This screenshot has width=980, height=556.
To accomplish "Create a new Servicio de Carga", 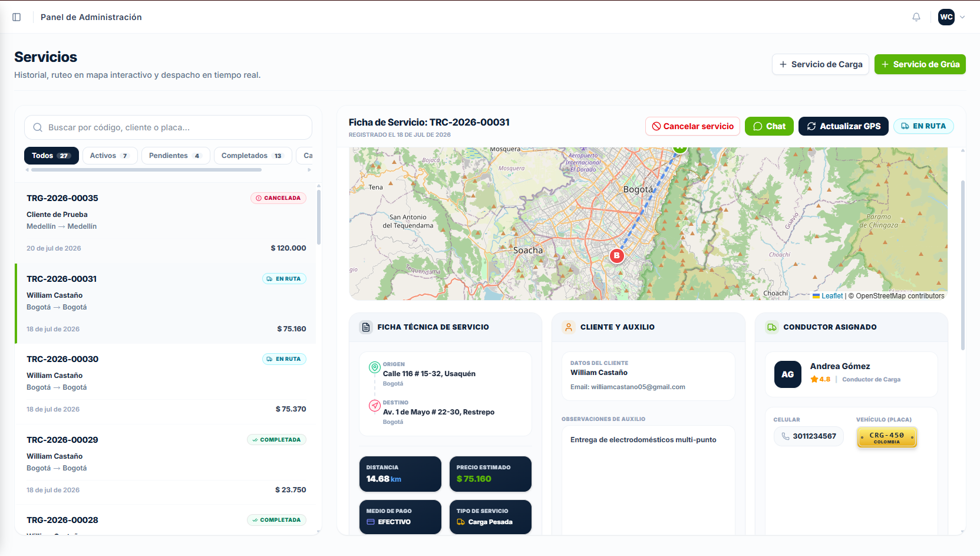I will coord(820,64).
